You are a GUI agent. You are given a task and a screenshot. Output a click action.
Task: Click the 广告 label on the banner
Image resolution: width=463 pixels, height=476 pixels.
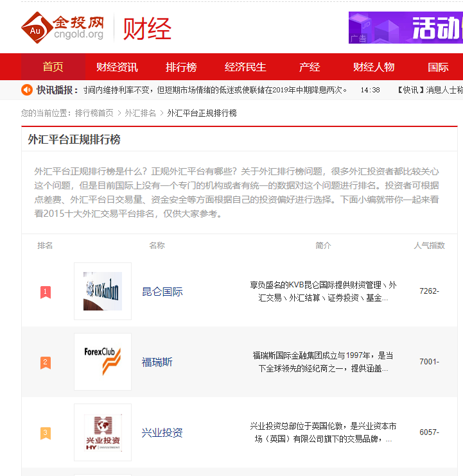coord(358,38)
